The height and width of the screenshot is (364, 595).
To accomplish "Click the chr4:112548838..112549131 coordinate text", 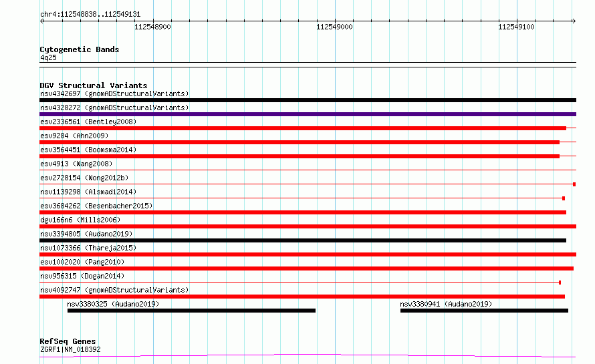I will point(90,15).
